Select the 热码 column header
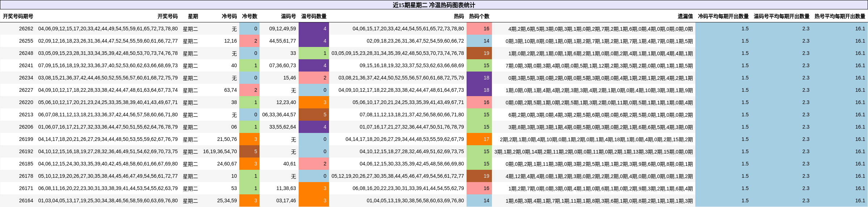Image resolution: width=868 pixels, height=207 pixels. pos(459,16)
